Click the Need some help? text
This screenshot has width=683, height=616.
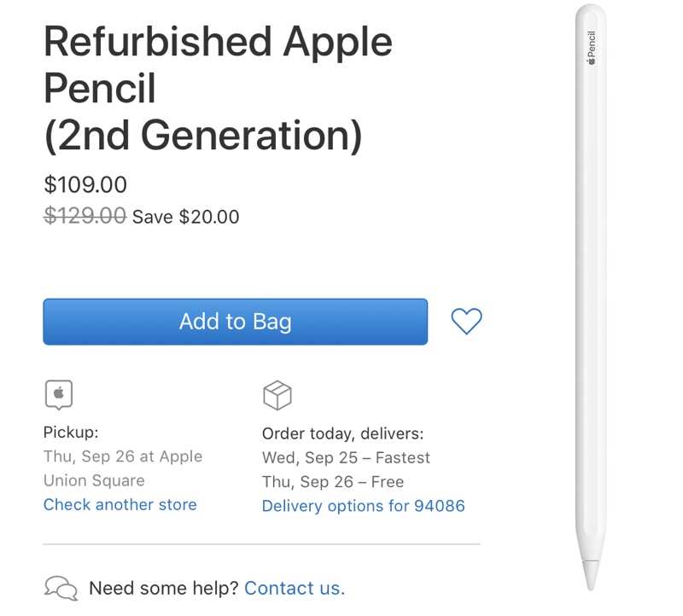click(163, 588)
